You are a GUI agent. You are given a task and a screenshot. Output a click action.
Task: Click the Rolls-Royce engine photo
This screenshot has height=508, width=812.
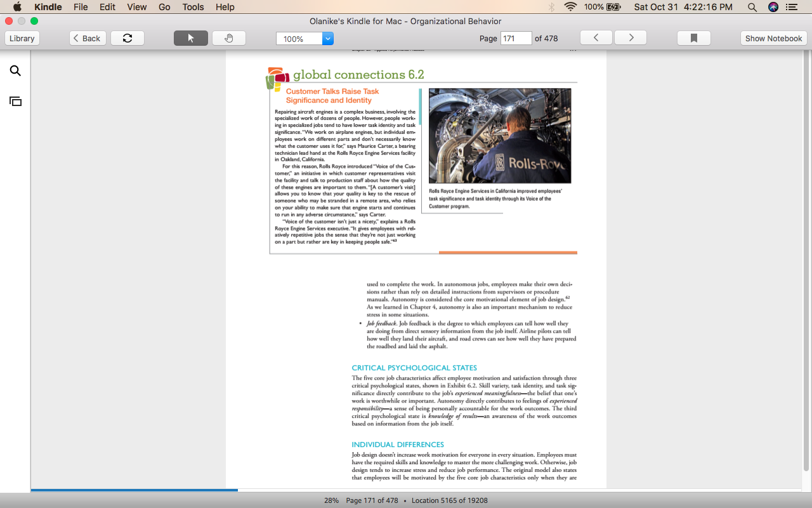pos(500,136)
